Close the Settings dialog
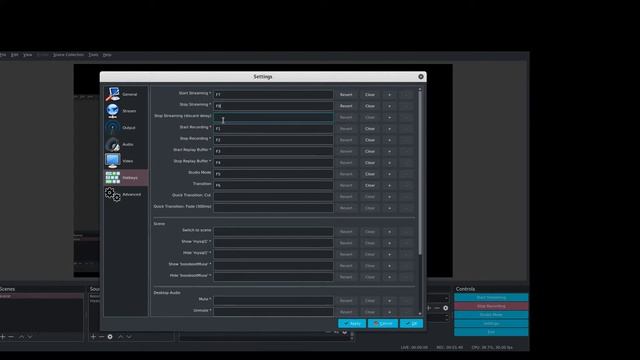640x360 pixels. [x=421, y=77]
